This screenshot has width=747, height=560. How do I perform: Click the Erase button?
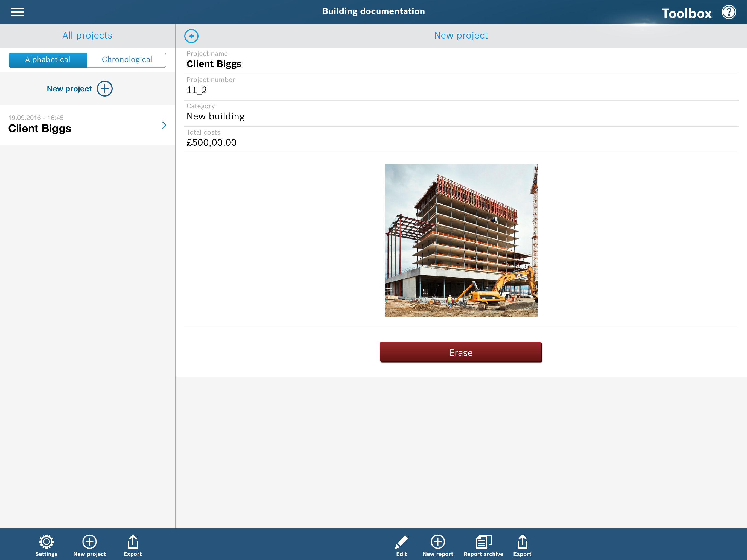pos(461,352)
